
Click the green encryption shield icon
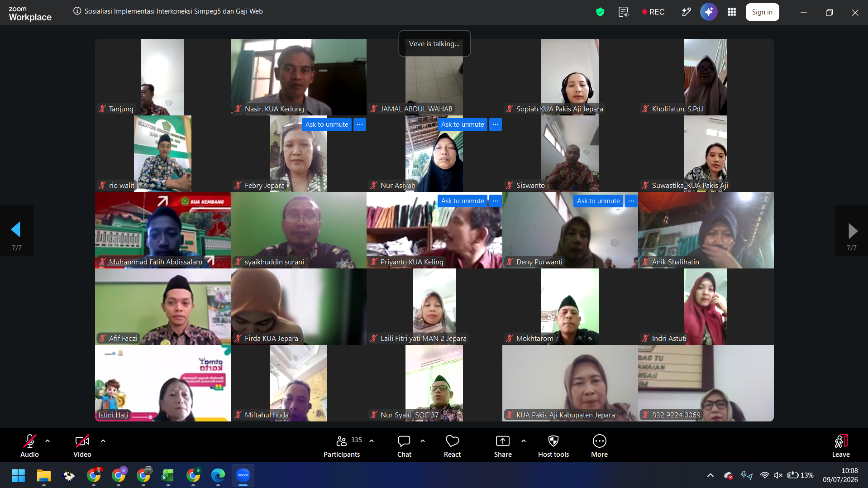point(600,12)
